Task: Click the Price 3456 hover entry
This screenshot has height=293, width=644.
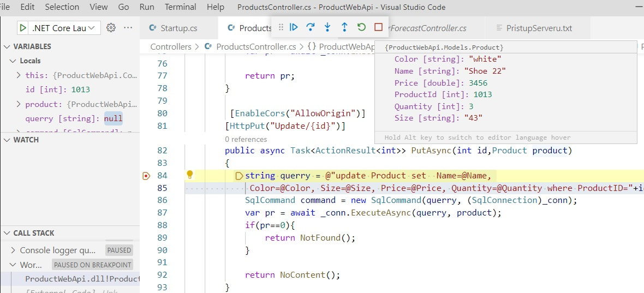Action: pos(441,83)
